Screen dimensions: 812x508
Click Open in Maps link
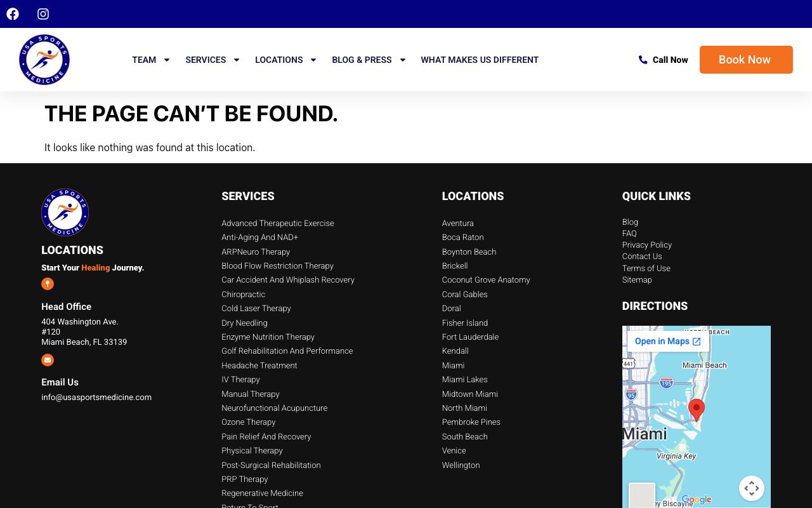(667, 341)
